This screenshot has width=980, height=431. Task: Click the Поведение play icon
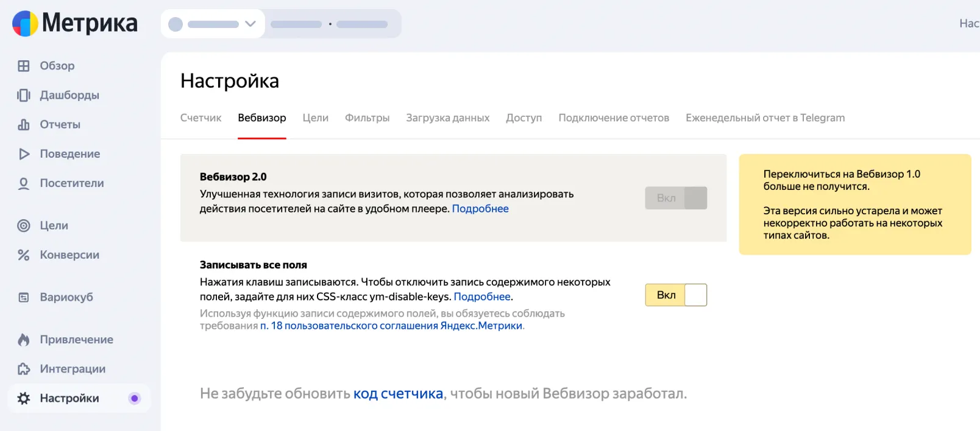(24, 154)
